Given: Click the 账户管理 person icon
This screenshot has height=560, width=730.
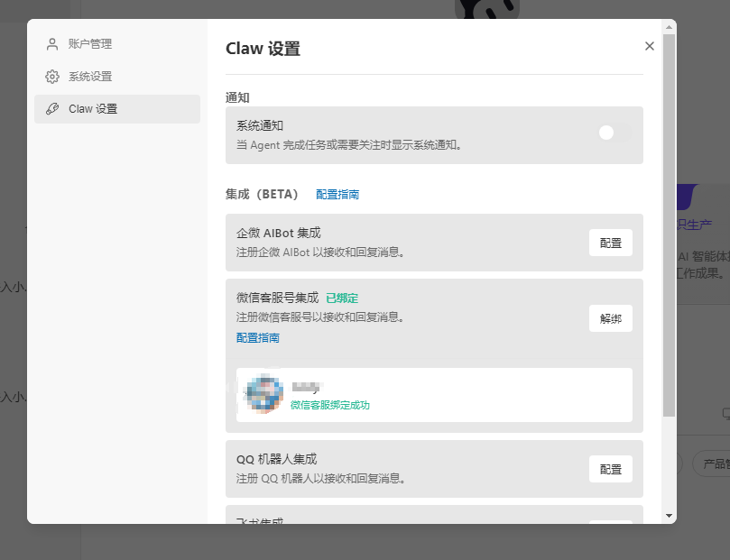Looking at the screenshot, I should tap(52, 44).
